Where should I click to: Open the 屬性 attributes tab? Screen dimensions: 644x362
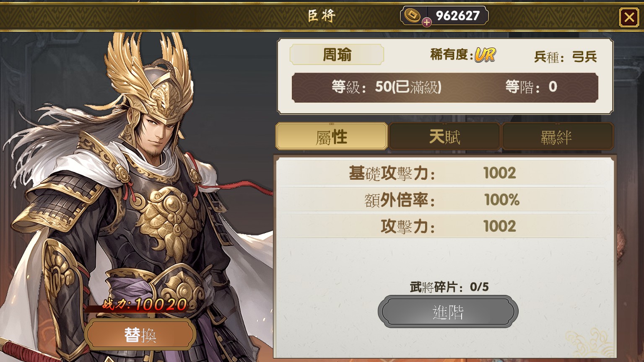(x=331, y=137)
